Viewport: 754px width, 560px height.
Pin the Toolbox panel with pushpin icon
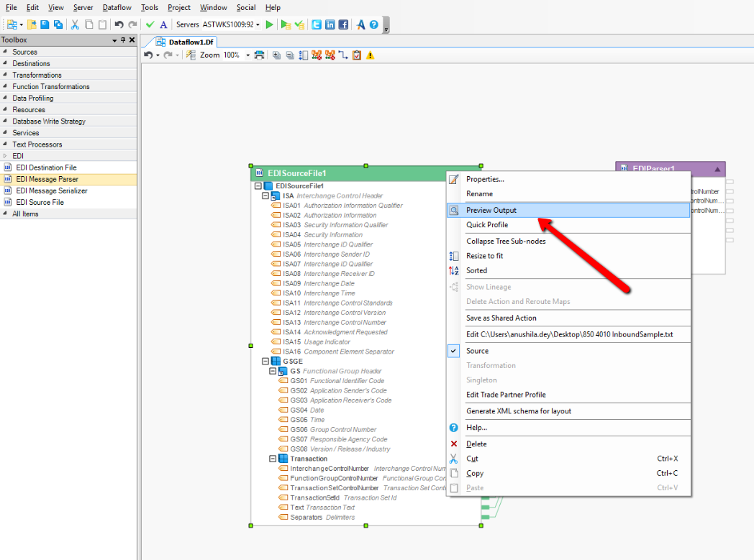123,40
